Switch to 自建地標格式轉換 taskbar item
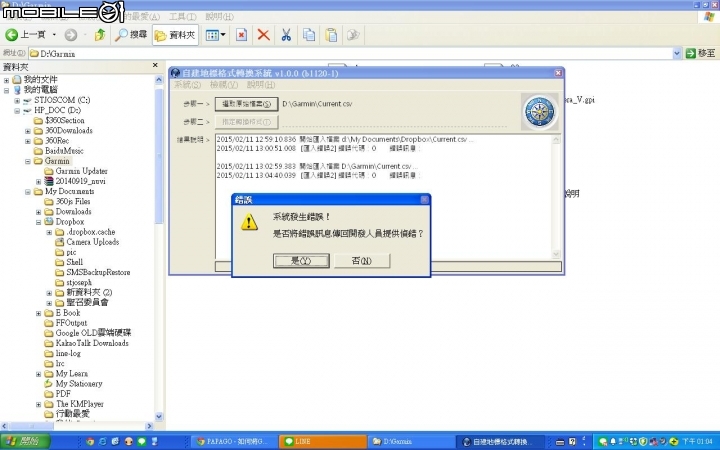 pyautogui.click(x=501, y=442)
